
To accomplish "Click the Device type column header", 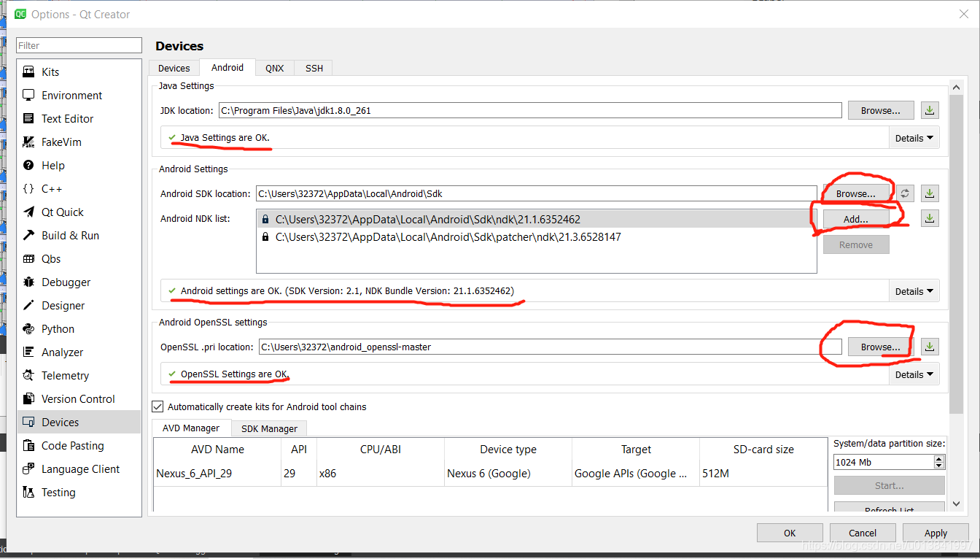I will pyautogui.click(x=508, y=450).
